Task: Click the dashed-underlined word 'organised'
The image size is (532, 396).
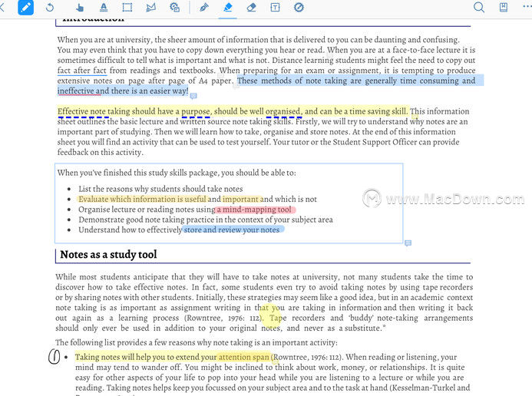Action: pyautogui.click(x=283, y=111)
